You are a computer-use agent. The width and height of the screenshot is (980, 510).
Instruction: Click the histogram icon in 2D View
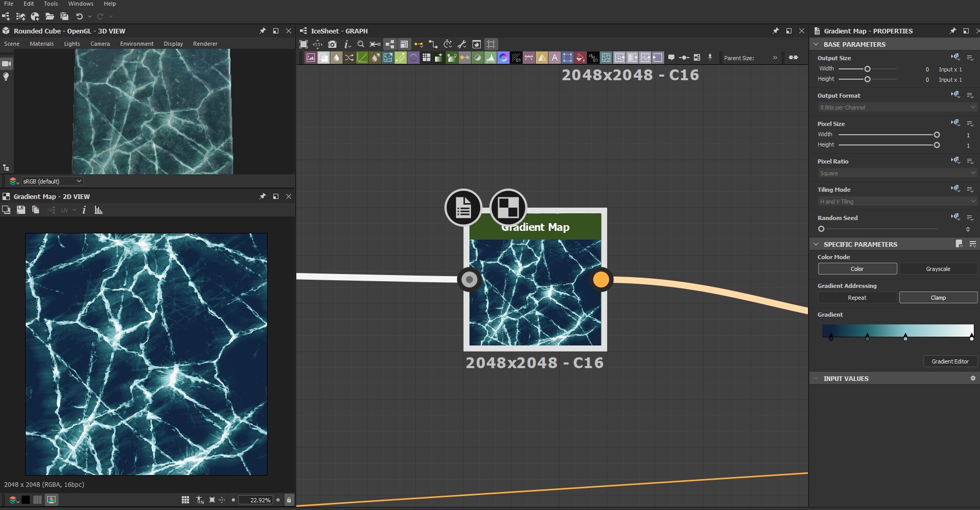pyautogui.click(x=99, y=210)
